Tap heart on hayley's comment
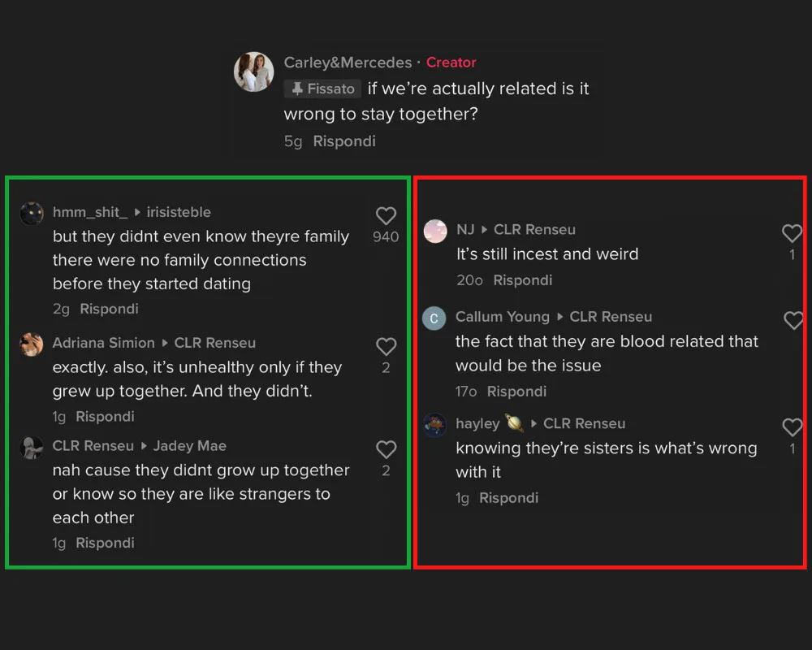Screen dimensions: 812x650 (x=792, y=427)
